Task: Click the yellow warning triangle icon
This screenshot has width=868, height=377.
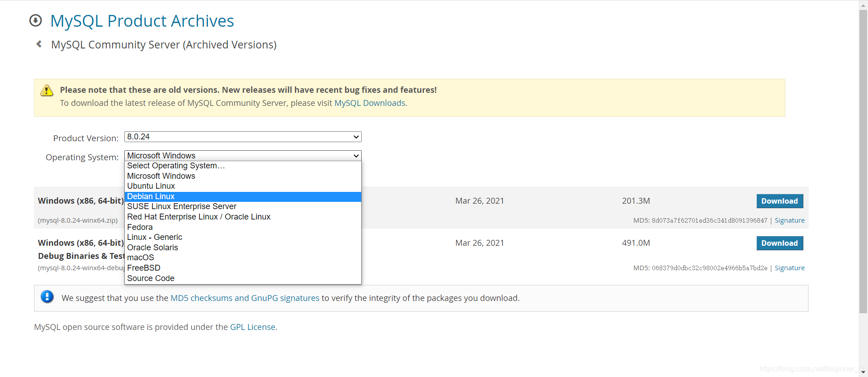Action: tap(47, 91)
